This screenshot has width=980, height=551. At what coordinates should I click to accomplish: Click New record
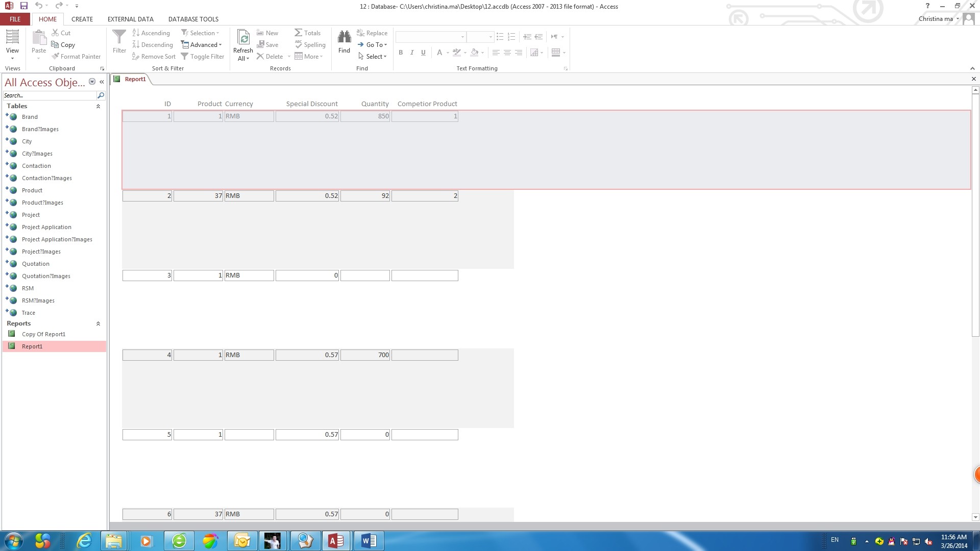pyautogui.click(x=267, y=33)
